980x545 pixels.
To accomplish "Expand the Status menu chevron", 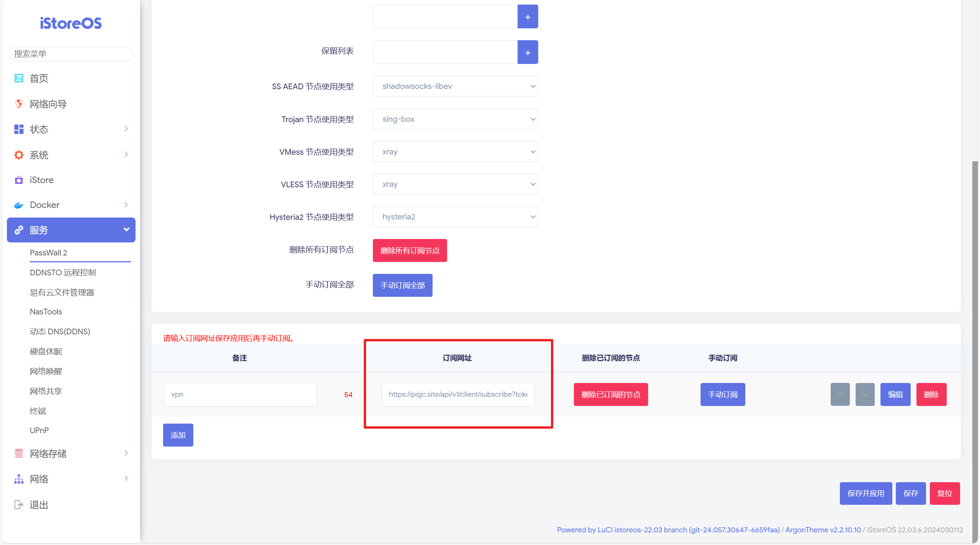I will coord(126,129).
